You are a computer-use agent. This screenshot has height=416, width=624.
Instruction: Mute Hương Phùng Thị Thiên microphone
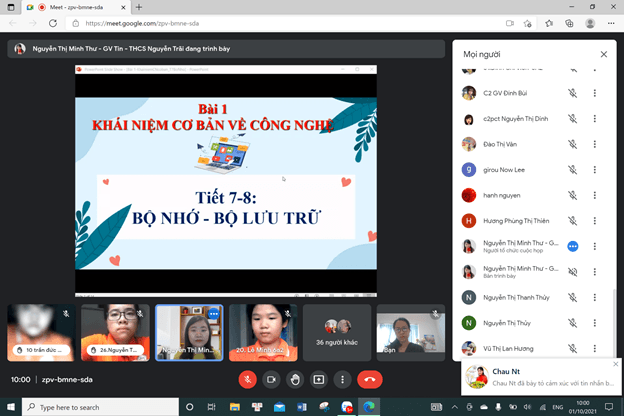573,221
